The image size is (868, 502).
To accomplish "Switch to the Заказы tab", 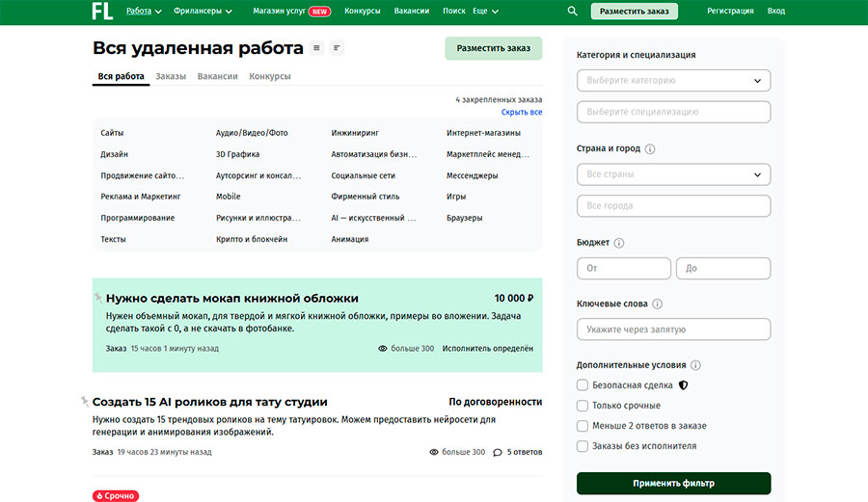I will [x=171, y=76].
